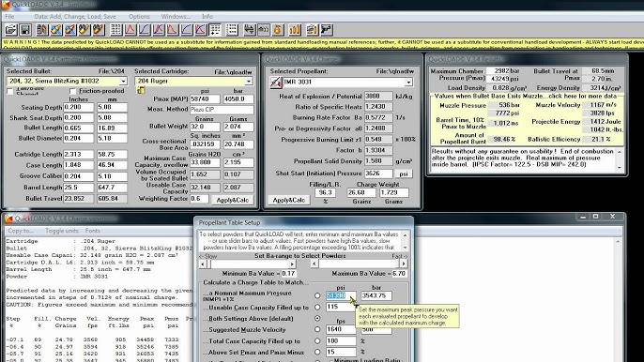The image size is (644, 362).
Task: Click the dotted list toolbar icon
Action: point(232,30)
